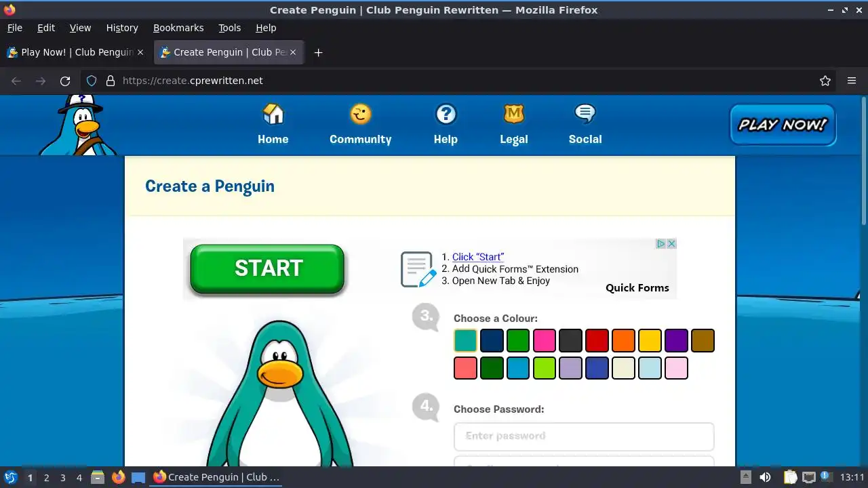Open the clipboard tray icon
Screen dimensions: 868x488
point(791,477)
